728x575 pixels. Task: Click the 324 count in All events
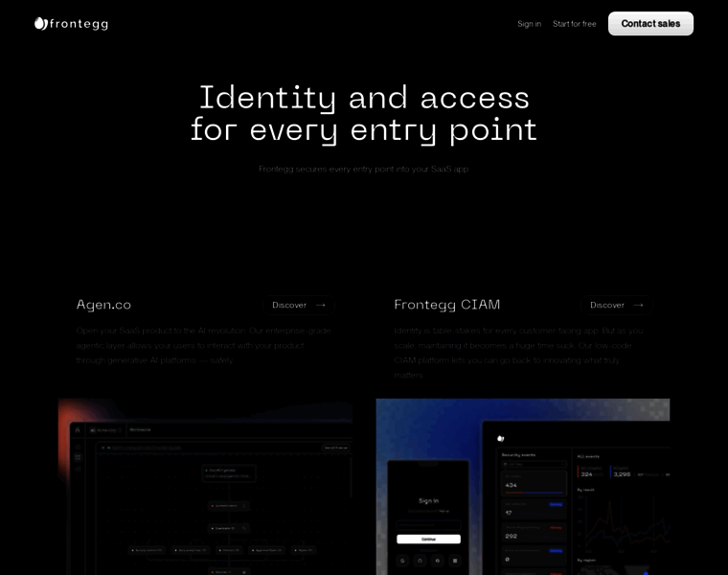(586, 474)
